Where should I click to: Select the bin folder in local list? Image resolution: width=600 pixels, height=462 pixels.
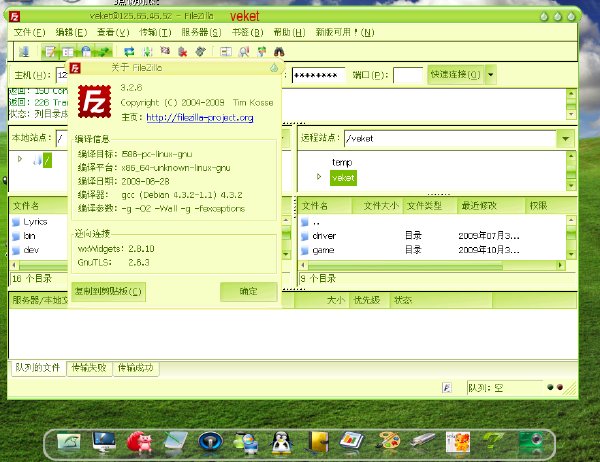tap(29, 236)
